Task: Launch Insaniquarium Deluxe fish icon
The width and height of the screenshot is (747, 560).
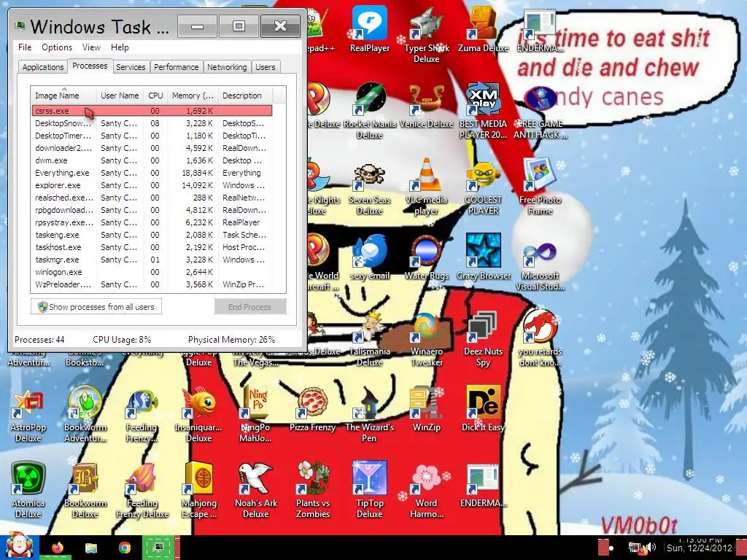Action: point(198,413)
